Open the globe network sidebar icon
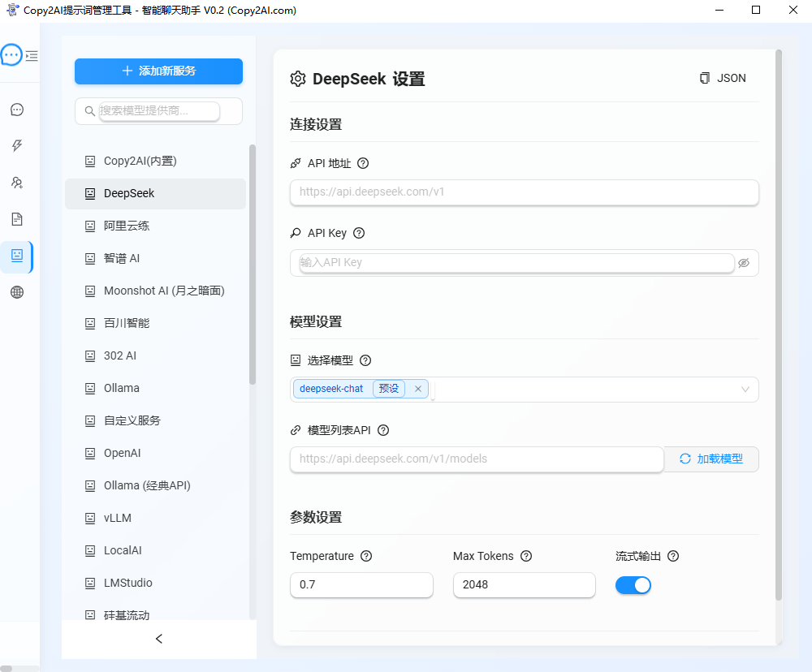Screen dimensions: 812x672 click(x=17, y=292)
